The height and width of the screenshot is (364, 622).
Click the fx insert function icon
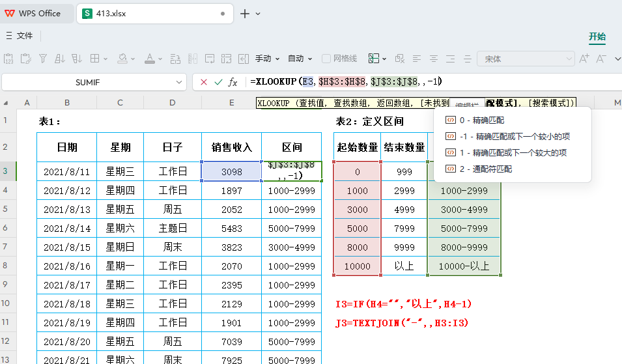click(233, 82)
